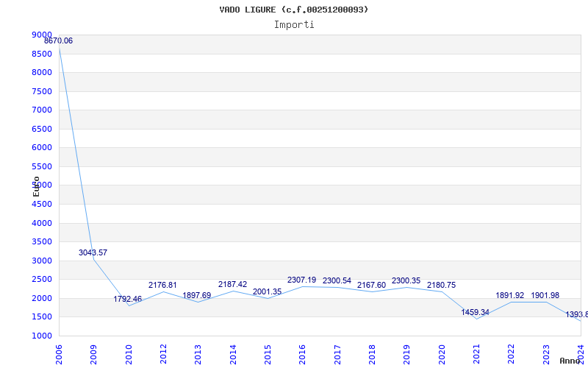Viewport: 588px width, 368px height.
Task: Click the 1897.69 data label
Action: point(197,296)
